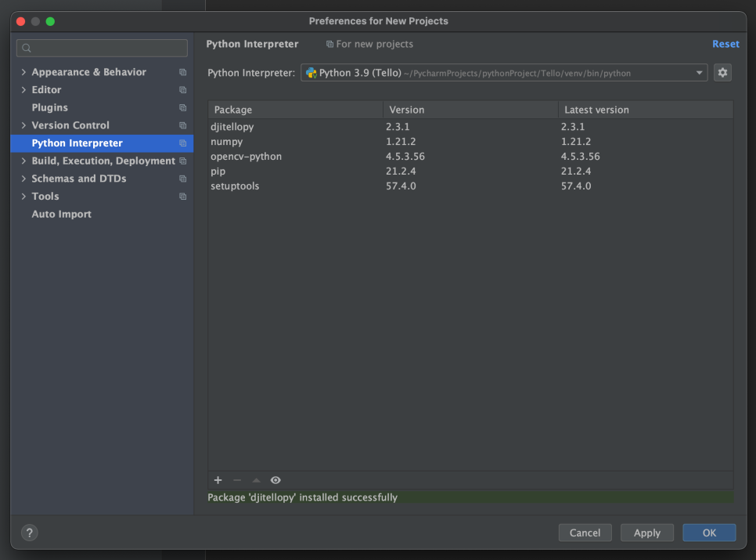Click pip latest version 21.2.4
Image resolution: width=756 pixels, height=560 pixels.
576,172
